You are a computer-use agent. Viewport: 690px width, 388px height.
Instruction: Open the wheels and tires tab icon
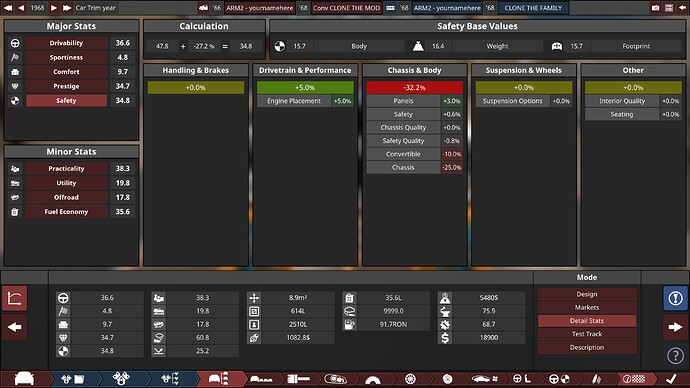410,379
